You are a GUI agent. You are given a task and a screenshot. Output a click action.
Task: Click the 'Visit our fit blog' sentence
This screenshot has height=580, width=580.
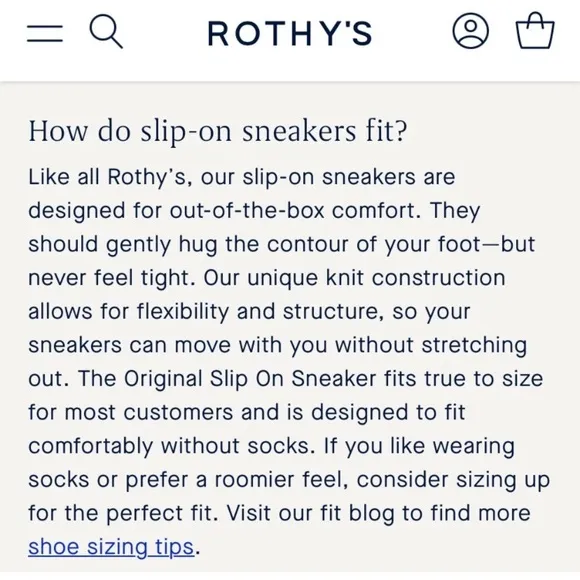pos(310,513)
